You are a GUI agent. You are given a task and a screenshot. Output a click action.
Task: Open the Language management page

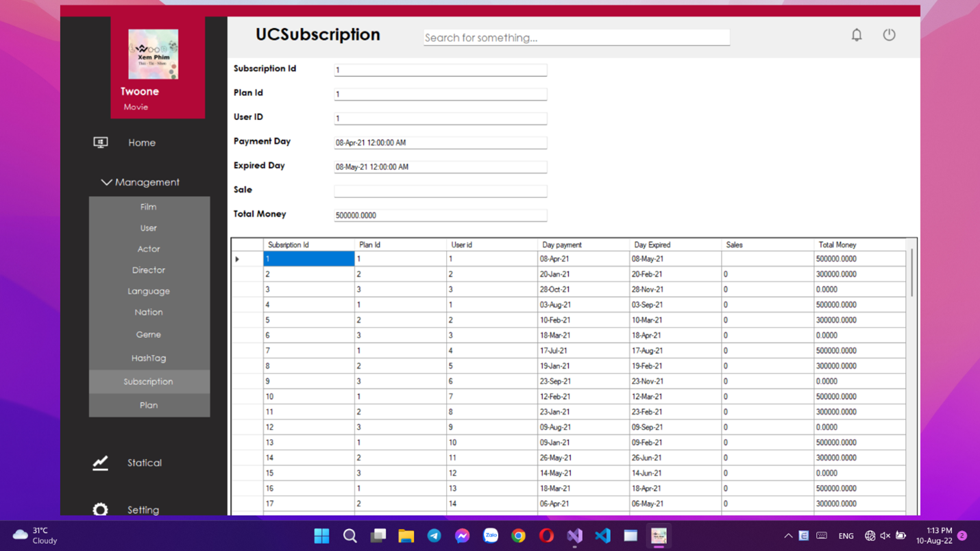pos(149,291)
